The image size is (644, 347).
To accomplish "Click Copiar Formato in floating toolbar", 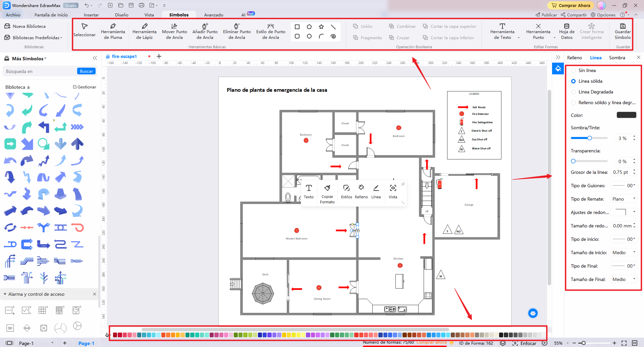I will pos(327,194).
